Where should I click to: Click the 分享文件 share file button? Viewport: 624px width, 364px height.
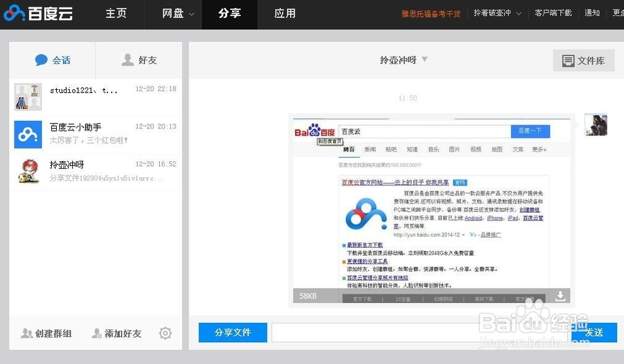(x=232, y=332)
